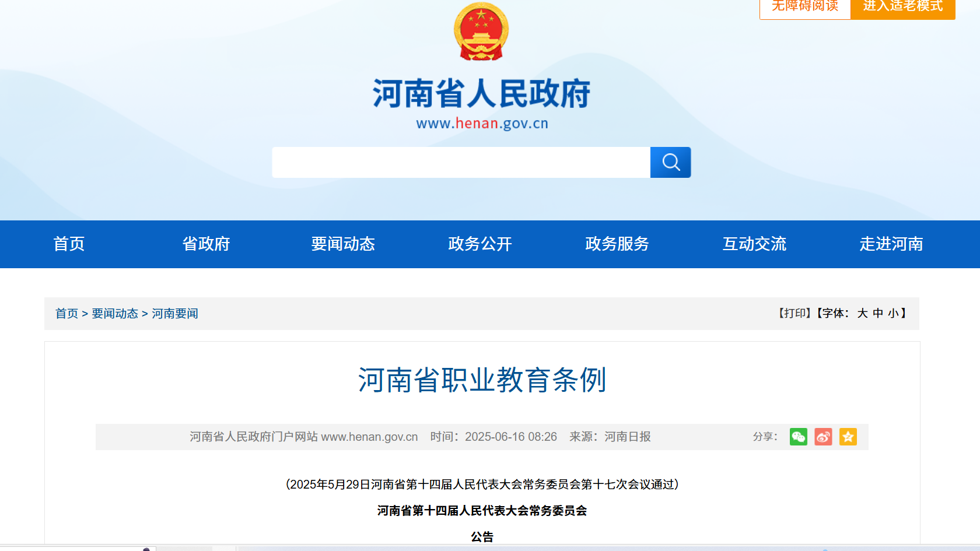980x551 pixels.
Task: Set font size to 大
Action: point(862,314)
